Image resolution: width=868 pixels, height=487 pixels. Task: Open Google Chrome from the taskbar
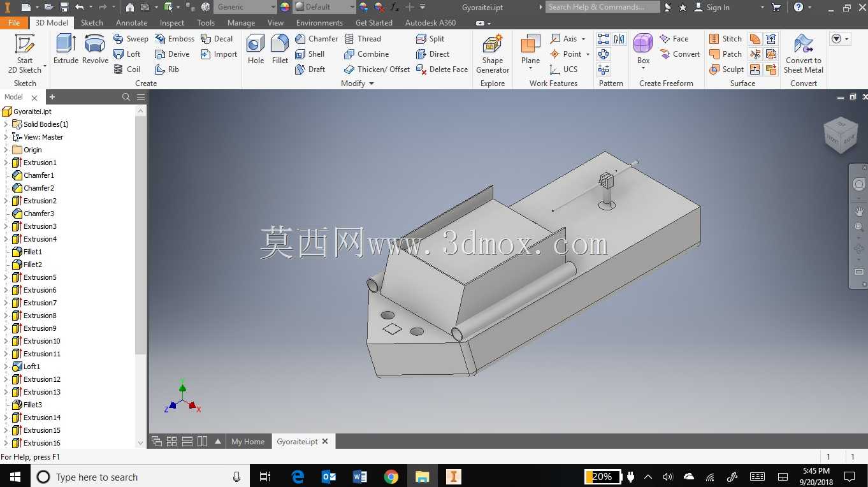391,477
